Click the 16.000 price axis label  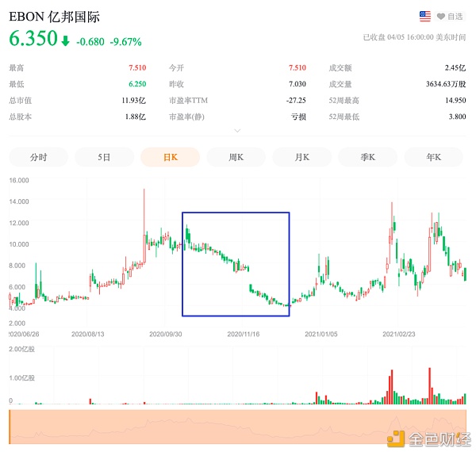click(x=19, y=181)
